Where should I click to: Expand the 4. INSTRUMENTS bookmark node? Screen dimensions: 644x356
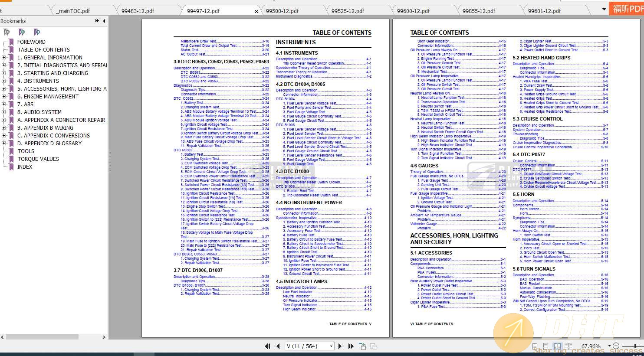tap(3, 81)
